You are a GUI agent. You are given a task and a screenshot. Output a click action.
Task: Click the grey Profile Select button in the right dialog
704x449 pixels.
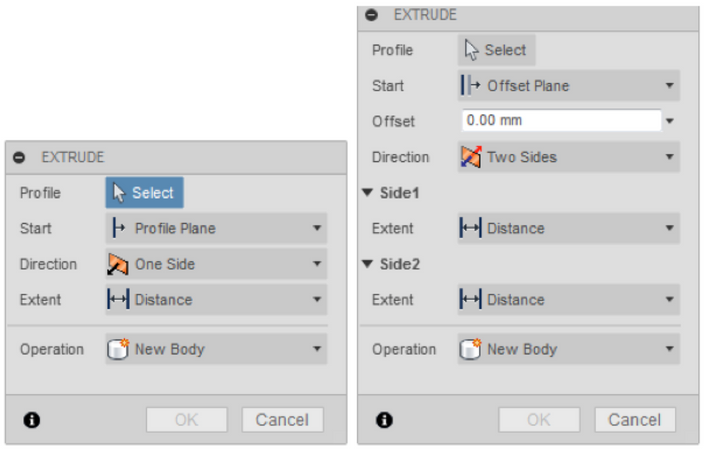497,50
